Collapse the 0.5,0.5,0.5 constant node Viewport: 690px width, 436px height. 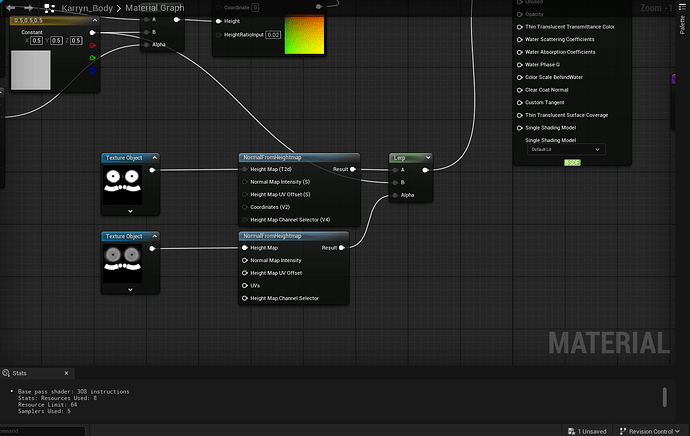(x=95, y=20)
